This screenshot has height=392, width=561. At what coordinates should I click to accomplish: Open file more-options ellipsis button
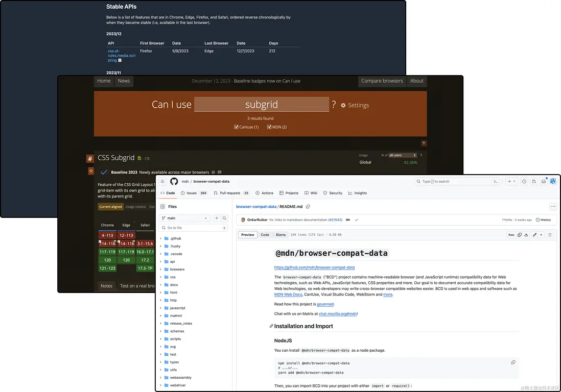click(553, 207)
